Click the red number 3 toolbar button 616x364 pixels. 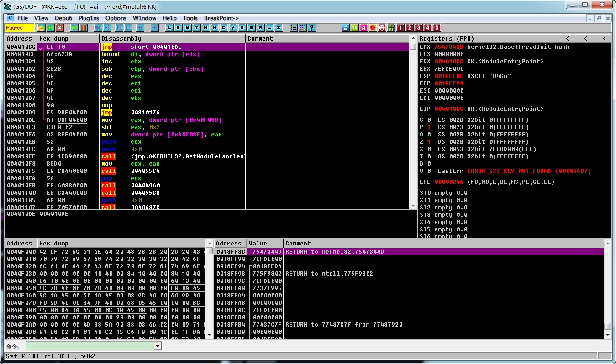click(x=418, y=28)
